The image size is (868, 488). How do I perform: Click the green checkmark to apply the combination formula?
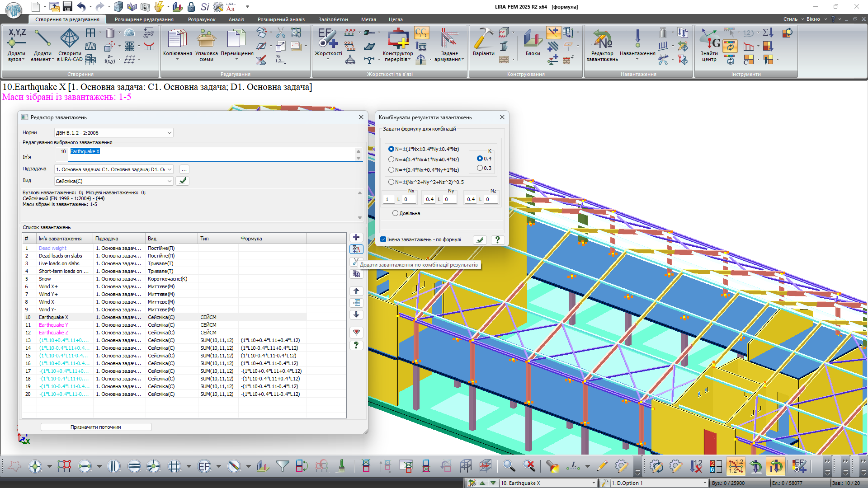pyautogui.click(x=480, y=240)
